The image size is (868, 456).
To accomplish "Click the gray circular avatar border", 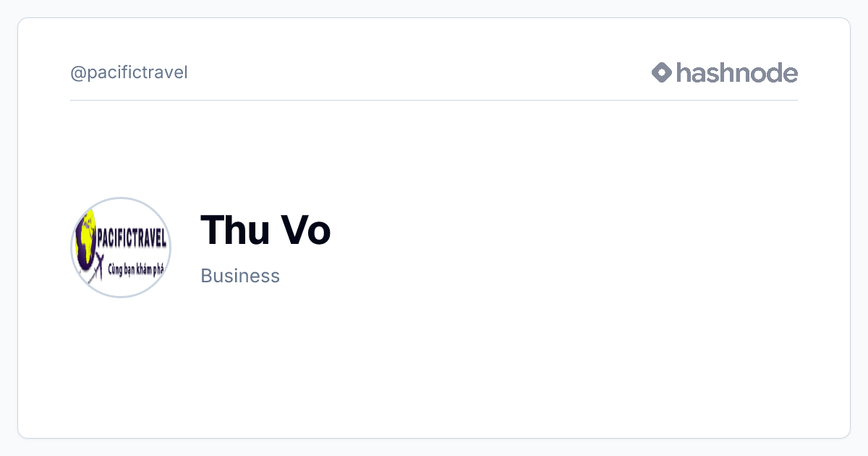I will (x=121, y=198).
